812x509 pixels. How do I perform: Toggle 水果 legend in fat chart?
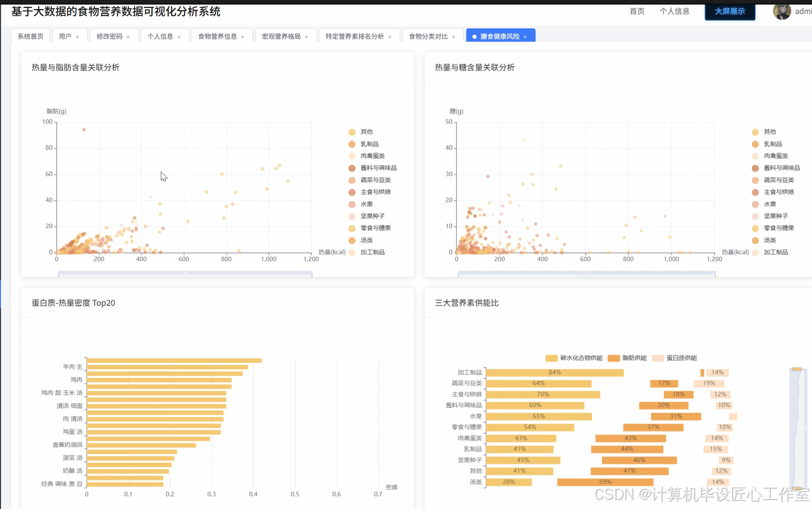coord(361,205)
